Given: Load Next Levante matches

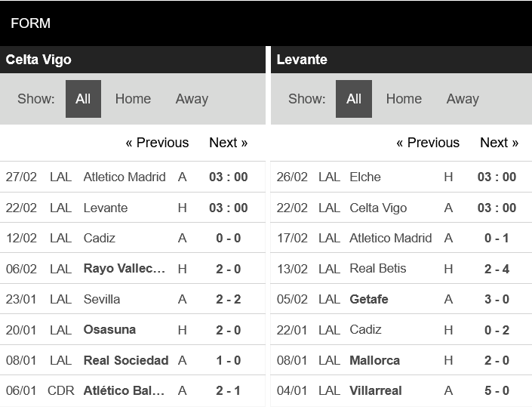Looking at the screenshot, I should click(x=499, y=143).
